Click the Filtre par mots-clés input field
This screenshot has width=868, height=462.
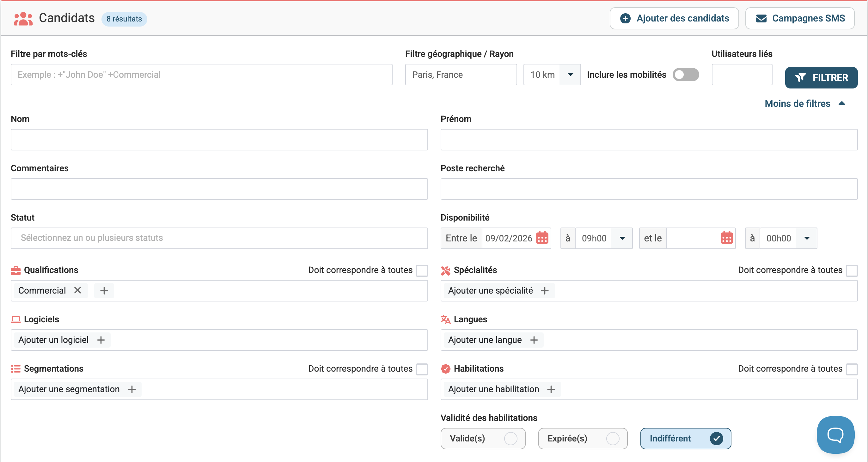click(x=201, y=75)
